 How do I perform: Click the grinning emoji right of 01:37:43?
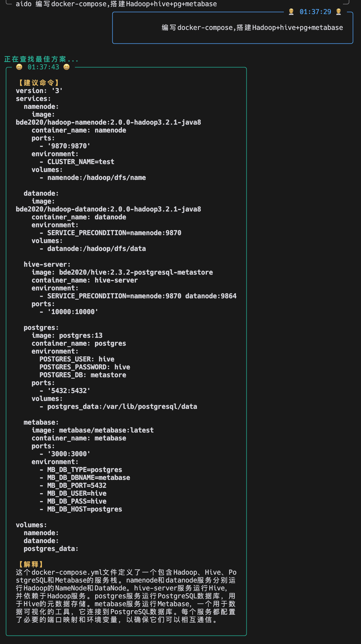[66, 67]
